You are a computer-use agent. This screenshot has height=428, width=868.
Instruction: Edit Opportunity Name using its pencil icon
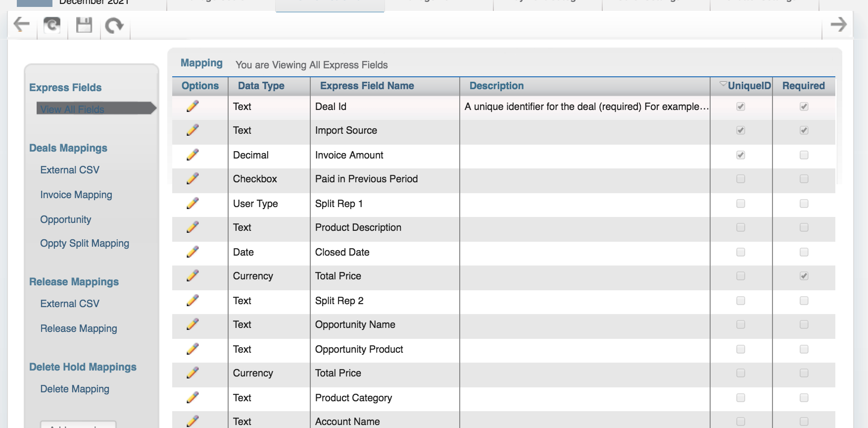coord(193,324)
